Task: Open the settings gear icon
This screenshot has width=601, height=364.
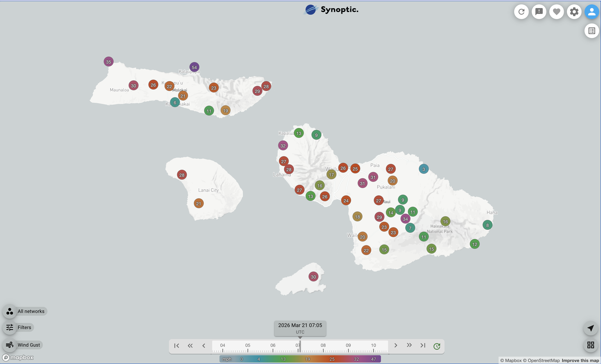Action: coord(574,12)
